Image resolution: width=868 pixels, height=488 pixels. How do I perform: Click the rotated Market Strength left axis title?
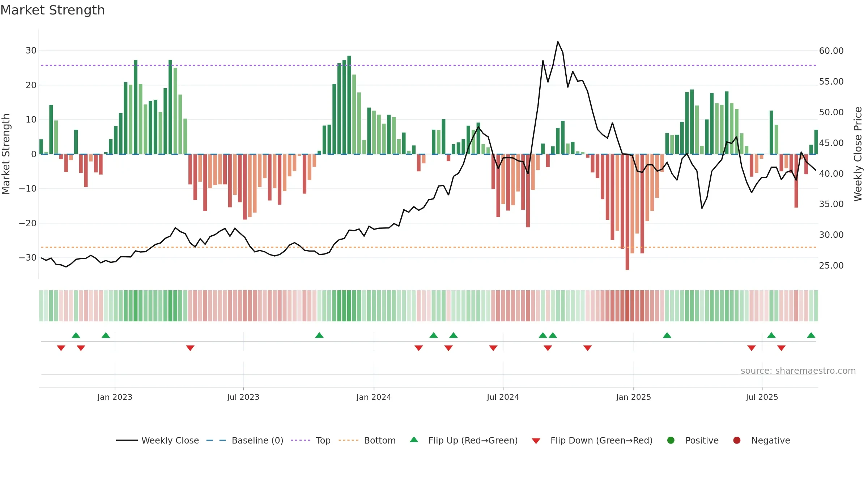[6, 154]
